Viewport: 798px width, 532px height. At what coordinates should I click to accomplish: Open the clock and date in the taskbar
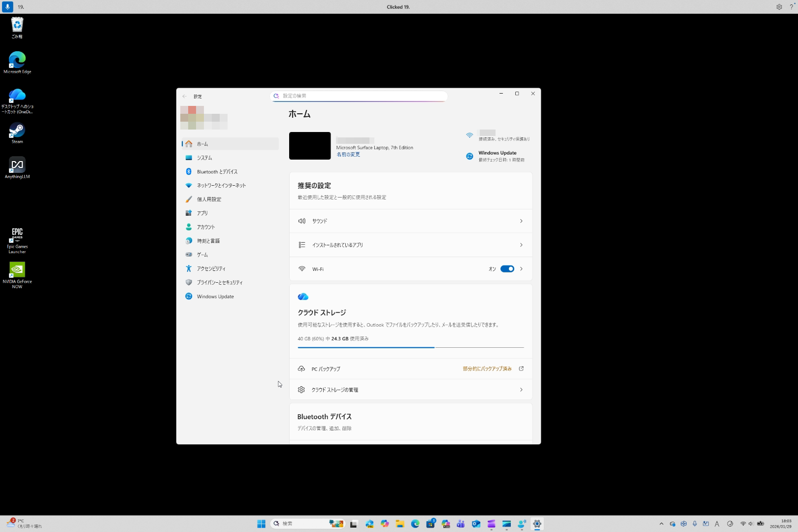coord(781,524)
